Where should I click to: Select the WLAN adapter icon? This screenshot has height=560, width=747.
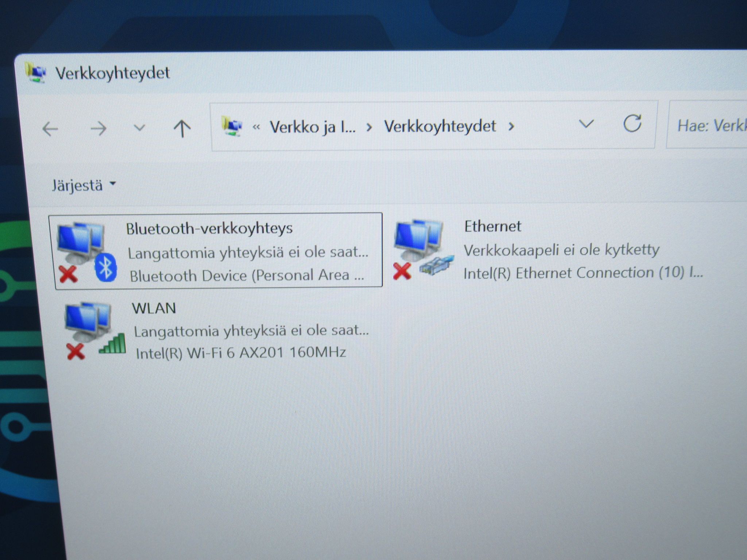[x=95, y=331]
